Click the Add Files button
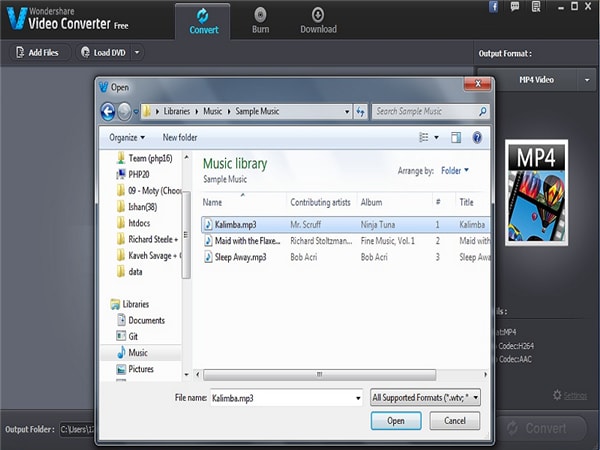The width and height of the screenshot is (600, 450). tap(39, 52)
